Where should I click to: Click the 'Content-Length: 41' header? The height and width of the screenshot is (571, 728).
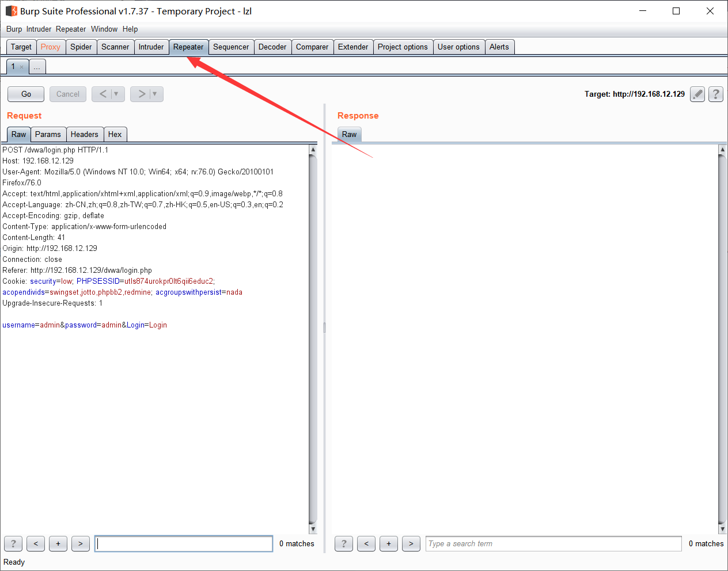point(34,237)
